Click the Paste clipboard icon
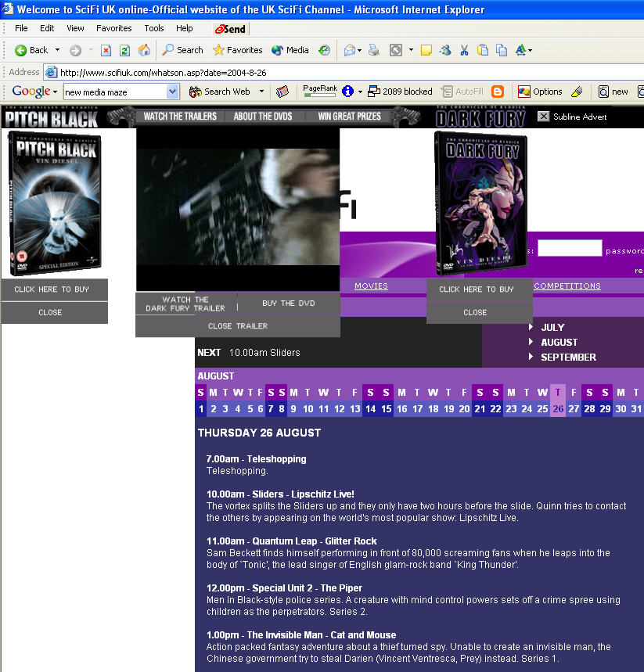This screenshot has height=672, width=644. (483, 51)
